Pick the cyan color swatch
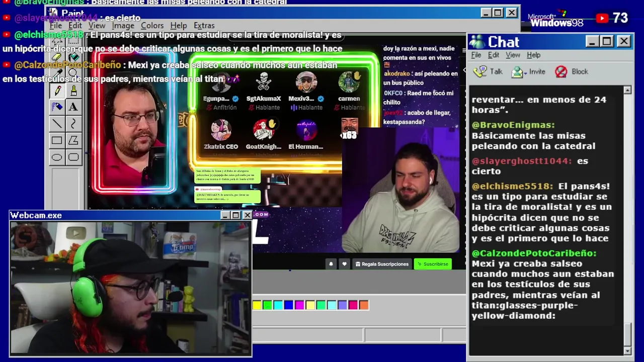The height and width of the screenshot is (362, 644). 278,305
